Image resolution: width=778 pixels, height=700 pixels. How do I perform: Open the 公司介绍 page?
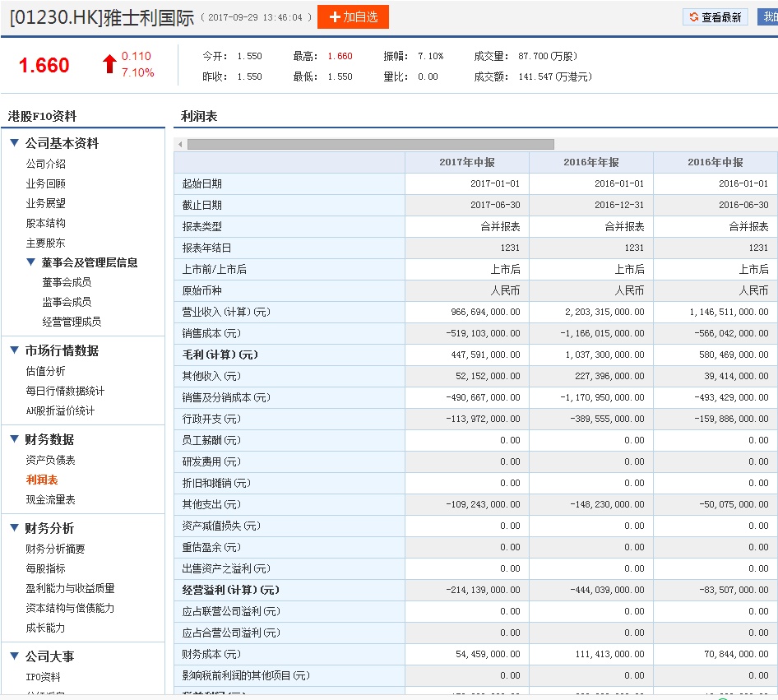46,164
